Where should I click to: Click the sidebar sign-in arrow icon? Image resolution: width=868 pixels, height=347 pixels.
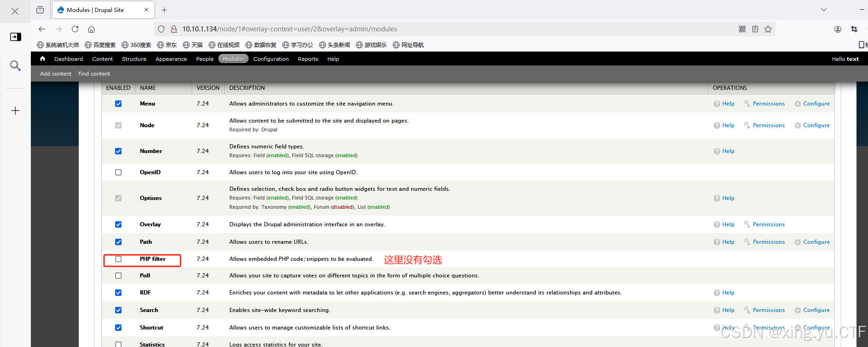[x=15, y=37]
